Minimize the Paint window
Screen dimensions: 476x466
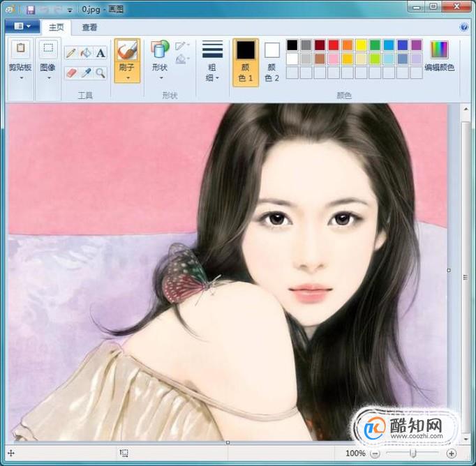pyautogui.click(x=417, y=7)
